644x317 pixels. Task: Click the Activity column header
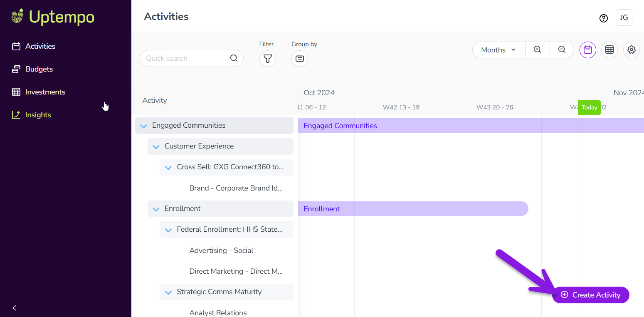(155, 100)
